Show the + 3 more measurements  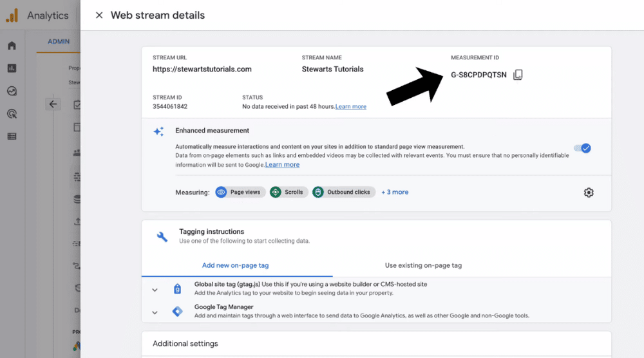[x=395, y=192]
